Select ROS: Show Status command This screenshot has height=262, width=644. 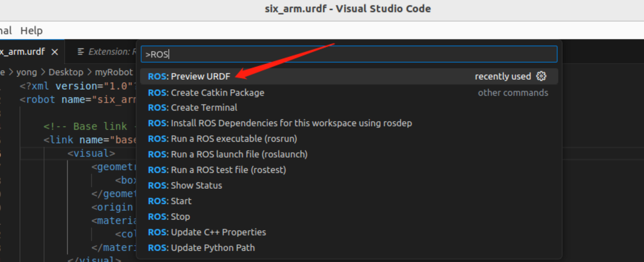(349, 186)
